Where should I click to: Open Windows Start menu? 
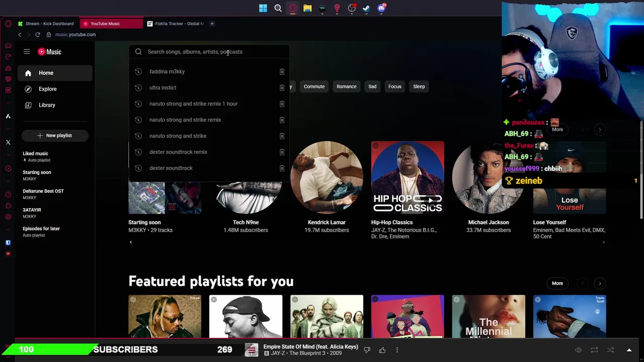263,8
